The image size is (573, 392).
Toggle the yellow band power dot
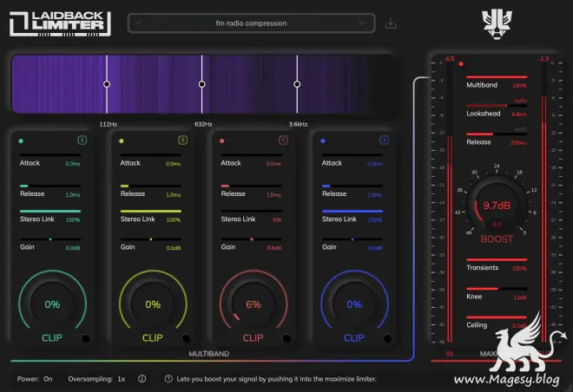pyautogui.click(x=122, y=140)
